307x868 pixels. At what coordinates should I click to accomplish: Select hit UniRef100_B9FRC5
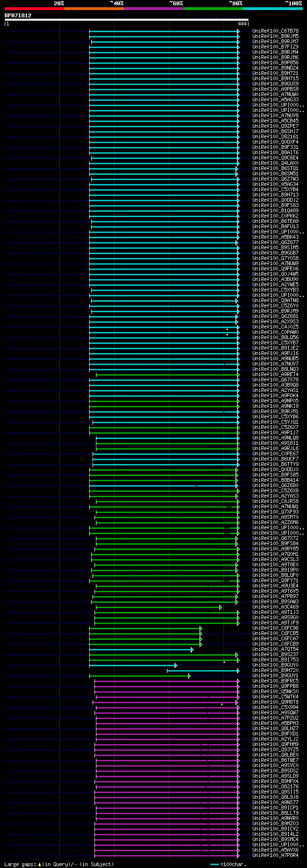pos(275,681)
